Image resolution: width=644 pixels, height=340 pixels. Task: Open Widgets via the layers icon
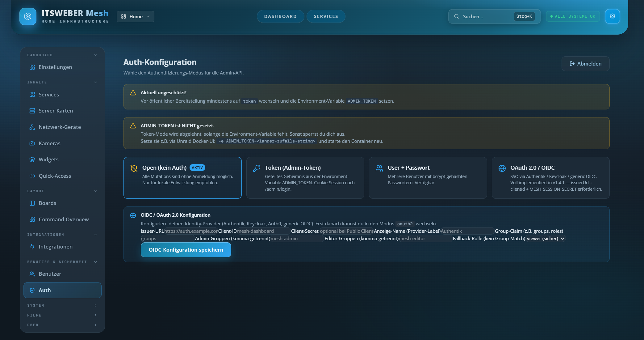(32, 159)
